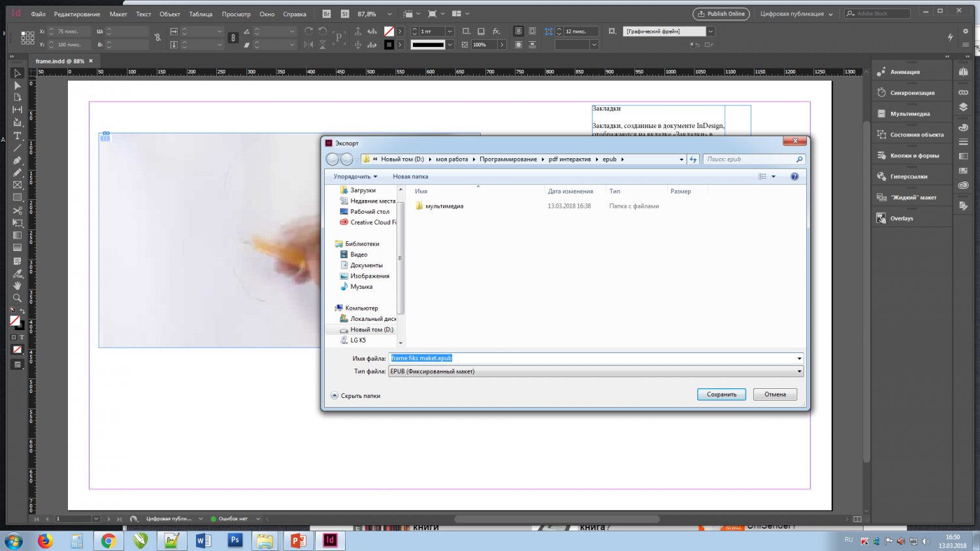
Task: Open zoom level 87,8% dropdown
Action: pyautogui.click(x=389, y=14)
